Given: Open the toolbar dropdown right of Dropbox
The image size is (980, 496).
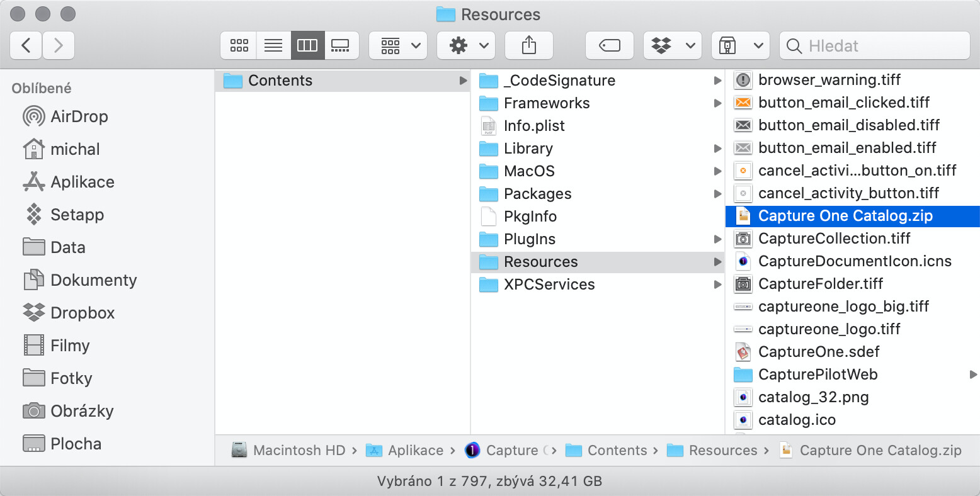Looking at the screenshot, I should 741,45.
